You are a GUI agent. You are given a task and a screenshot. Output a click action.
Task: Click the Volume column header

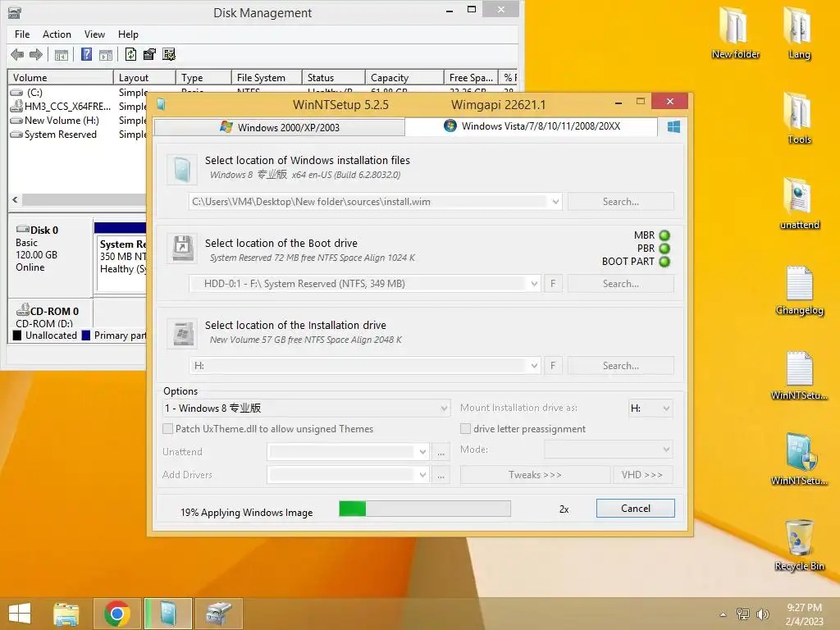tap(60, 78)
